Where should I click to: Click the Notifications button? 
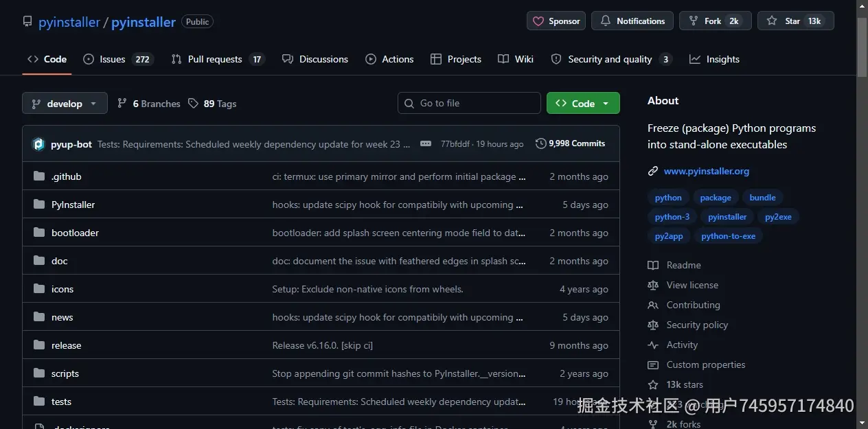click(632, 21)
